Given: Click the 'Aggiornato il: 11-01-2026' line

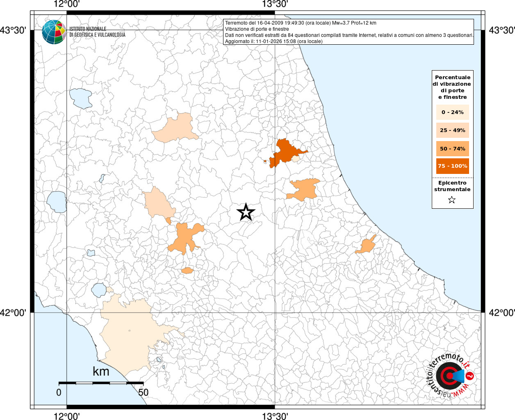Looking at the screenshot, I should tap(274, 41).
